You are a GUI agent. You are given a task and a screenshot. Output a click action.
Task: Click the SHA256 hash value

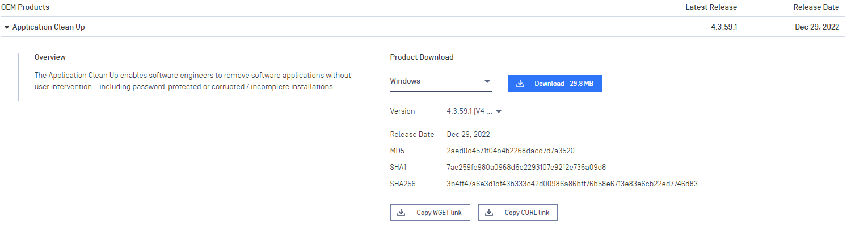coord(572,184)
